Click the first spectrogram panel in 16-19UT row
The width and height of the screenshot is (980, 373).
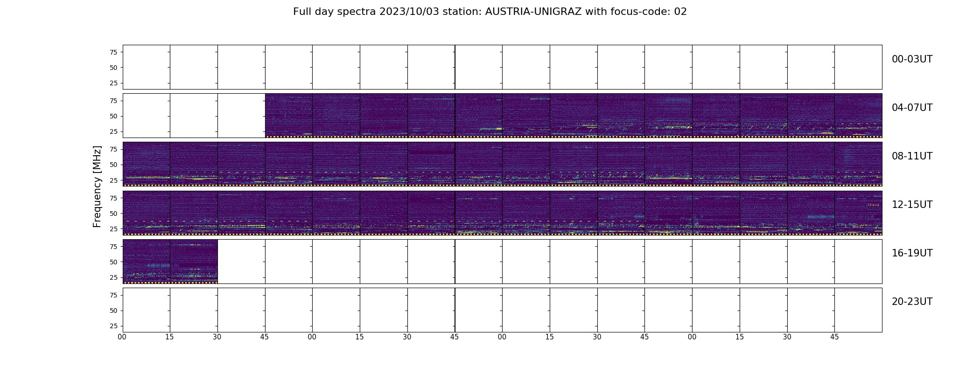147,261
